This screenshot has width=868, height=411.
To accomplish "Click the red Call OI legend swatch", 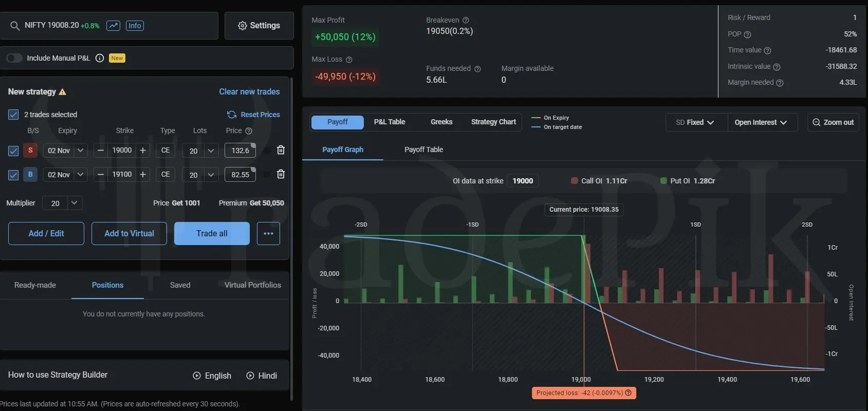I will [x=575, y=181].
